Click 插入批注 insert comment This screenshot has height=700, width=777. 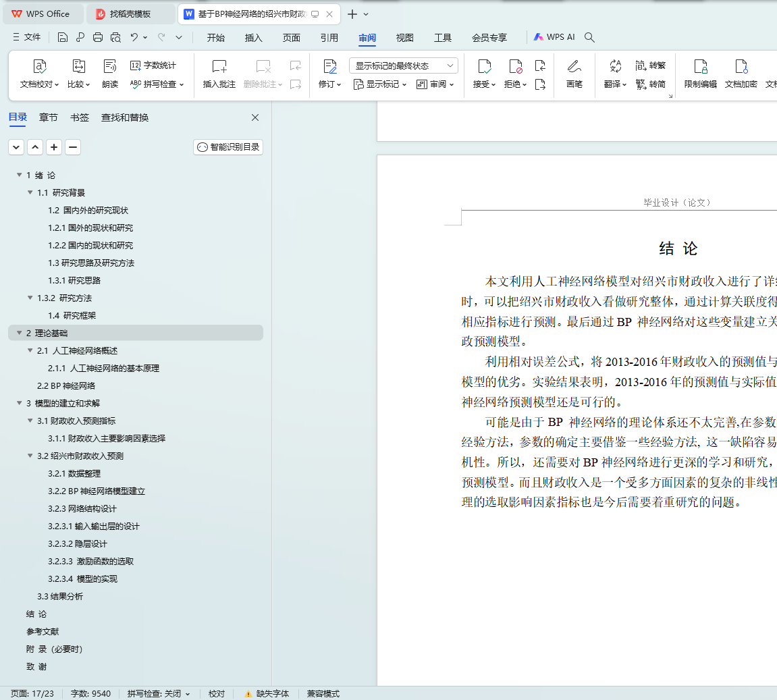tap(219, 74)
